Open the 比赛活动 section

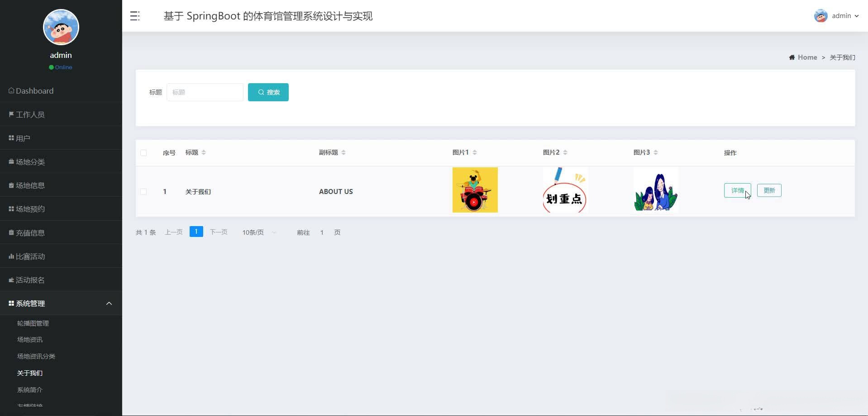click(x=29, y=256)
